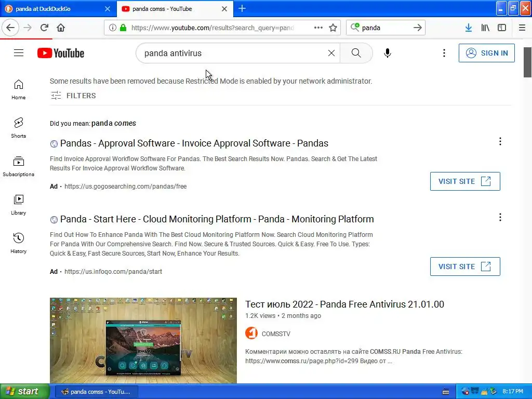Reload the current page
Screen dimensions: 532x399
click(44, 28)
